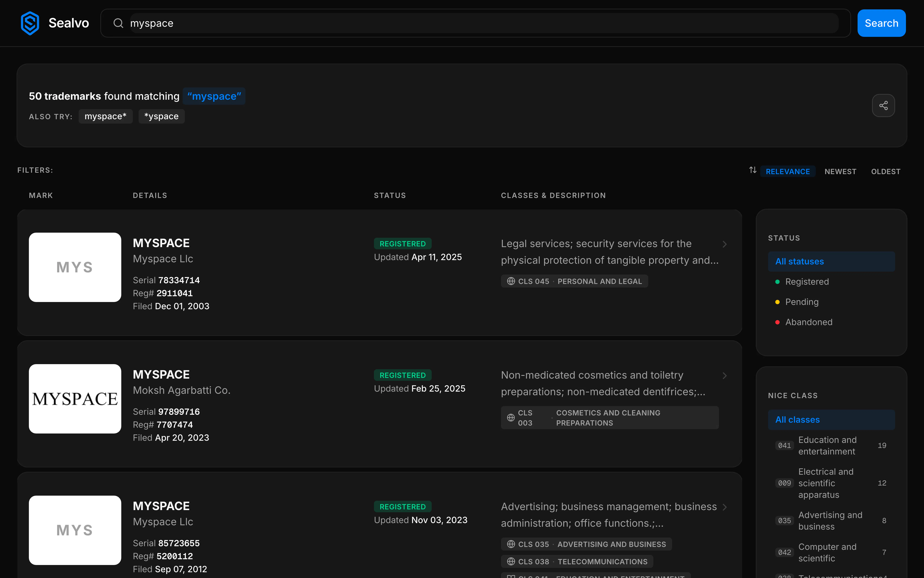Open the MYS thumbnail for serial 78334714

[x=75, y=267]
